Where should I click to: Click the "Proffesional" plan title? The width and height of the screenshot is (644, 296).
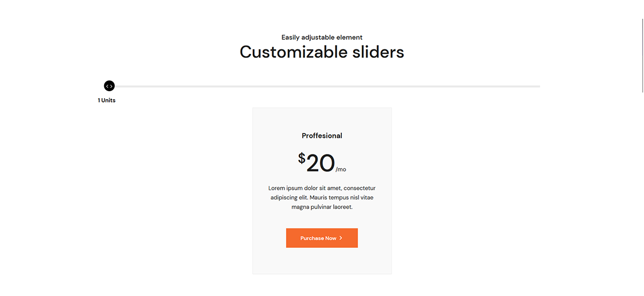[x=321, y=136]
